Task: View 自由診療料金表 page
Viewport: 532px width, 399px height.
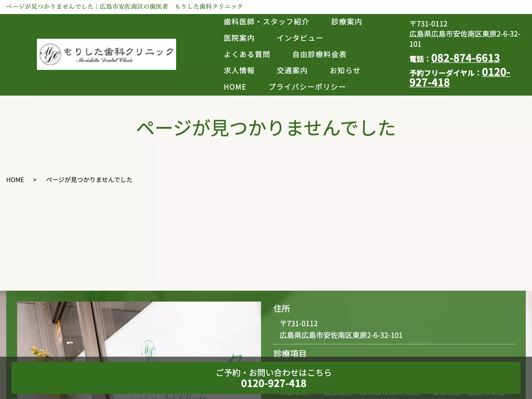Action: pyautogui.click(x=320, y=55)
